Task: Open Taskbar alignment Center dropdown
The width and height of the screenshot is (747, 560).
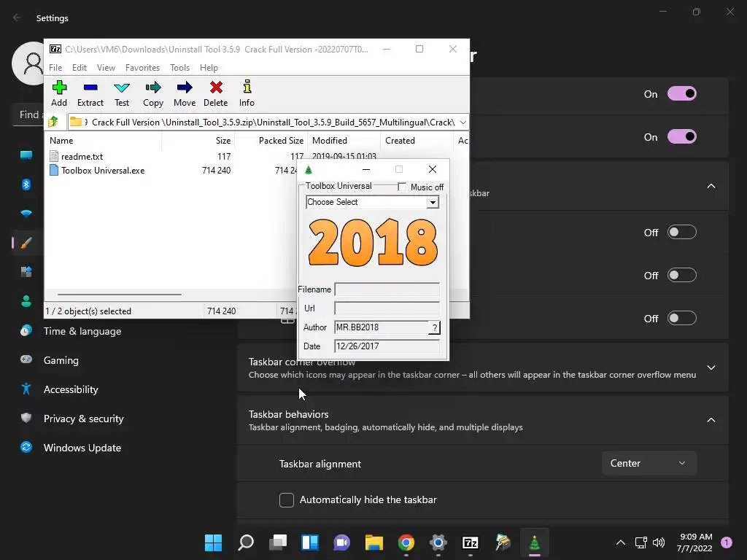Action: click(x=649, y=463)
